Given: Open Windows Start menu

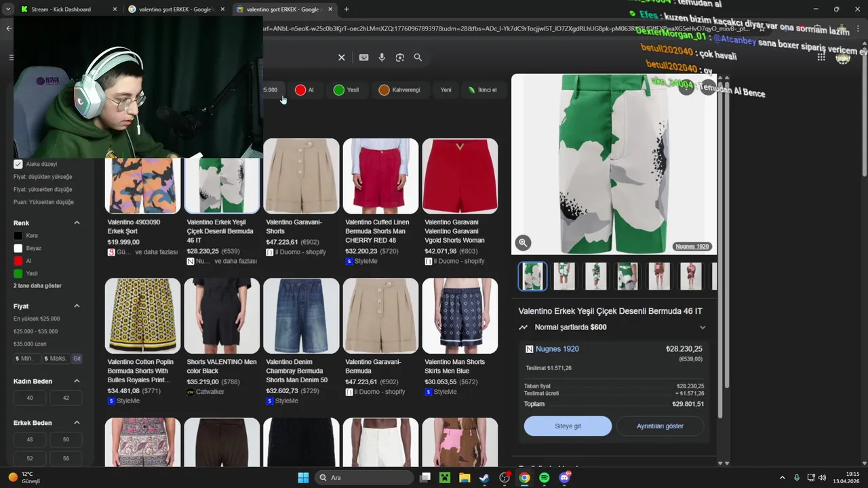Looking at the screenshot, I should click(x=303, y=478).
